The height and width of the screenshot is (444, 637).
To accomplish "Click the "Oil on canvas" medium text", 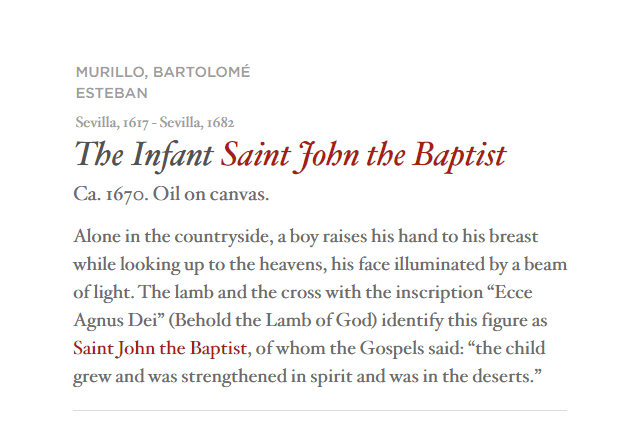I will [211, 195].
